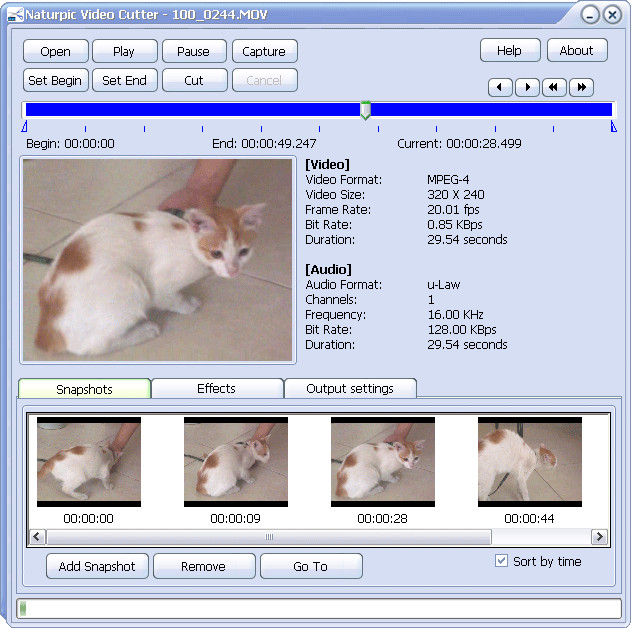Viewport: 631px width, 628px height.
Task: Click the "16.00 KHz" frequency value
Action: tap(456, 315)
